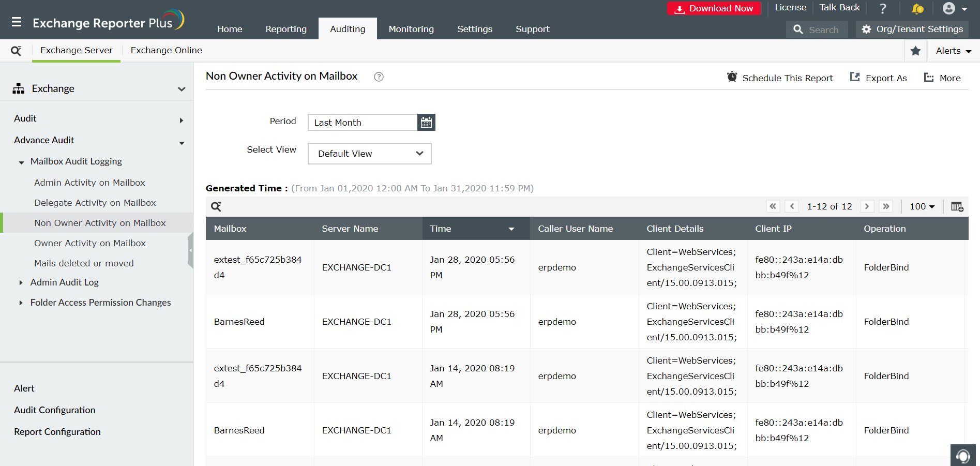Open the notifications bell icon
The width and height of the screenshot is (980, 466).
(917, 8)
